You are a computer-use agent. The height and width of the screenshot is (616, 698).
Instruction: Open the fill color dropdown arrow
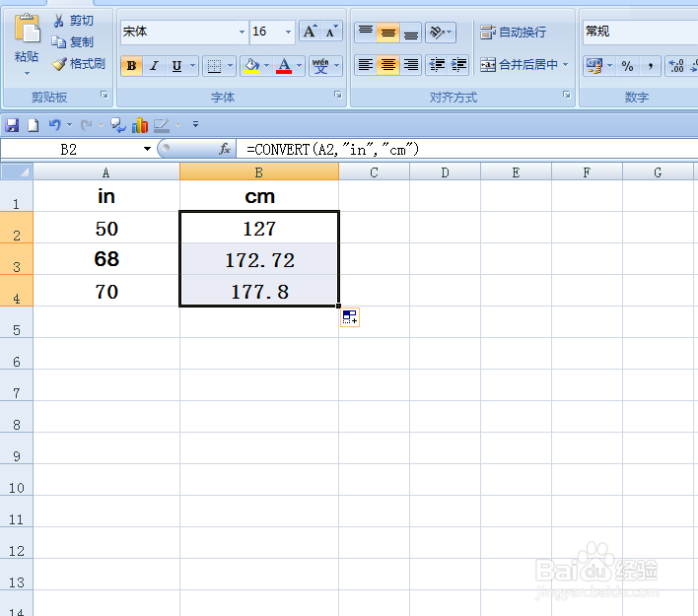[x=266, y=66]
